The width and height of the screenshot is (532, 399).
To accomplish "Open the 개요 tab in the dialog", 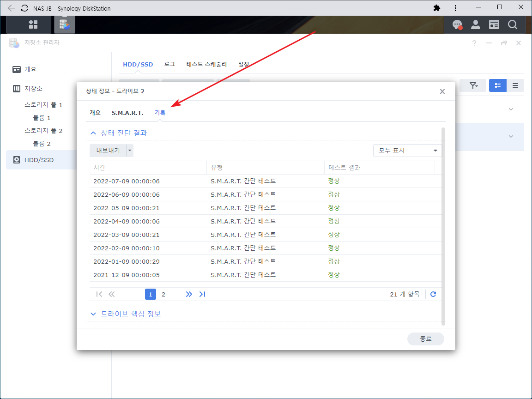I will click(95, 113).
